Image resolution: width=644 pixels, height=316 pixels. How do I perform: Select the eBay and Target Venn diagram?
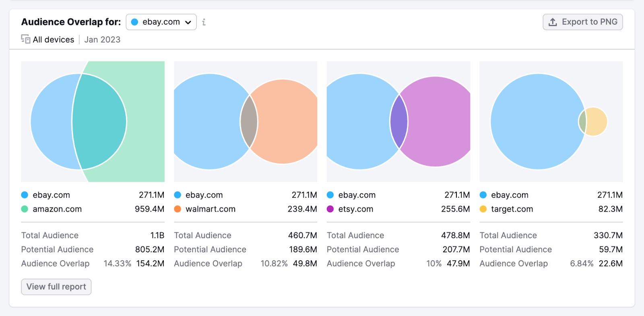tap(551, 121)
